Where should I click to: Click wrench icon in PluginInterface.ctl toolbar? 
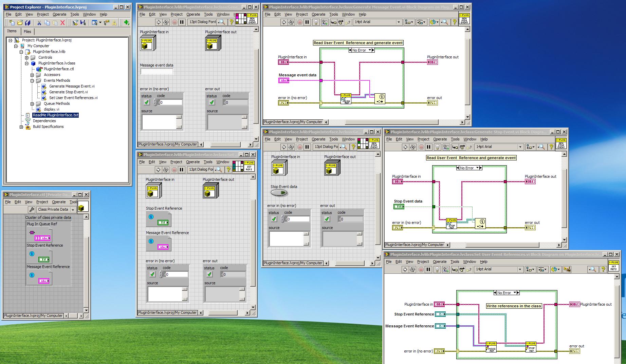tap(32, 210)
